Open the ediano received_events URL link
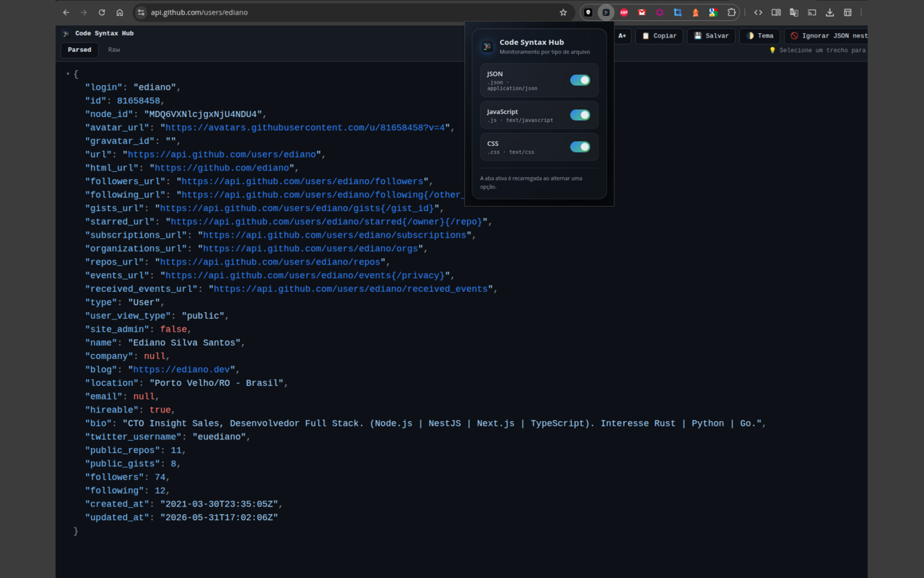The width and height of the screenshot is (924, 578). click(x=351, y=289)
